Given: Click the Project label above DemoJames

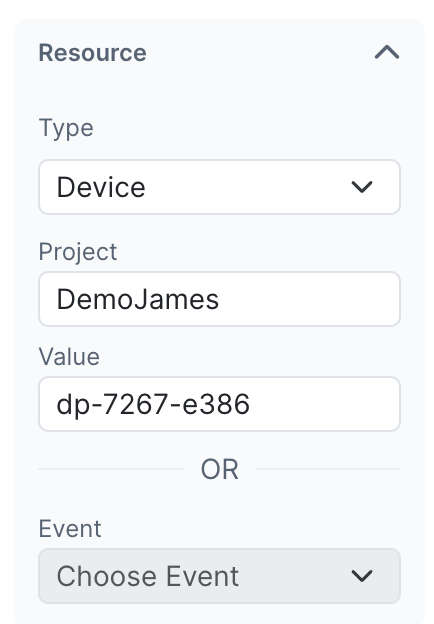Looking at the screenshot, I should (x=78, y=252).
